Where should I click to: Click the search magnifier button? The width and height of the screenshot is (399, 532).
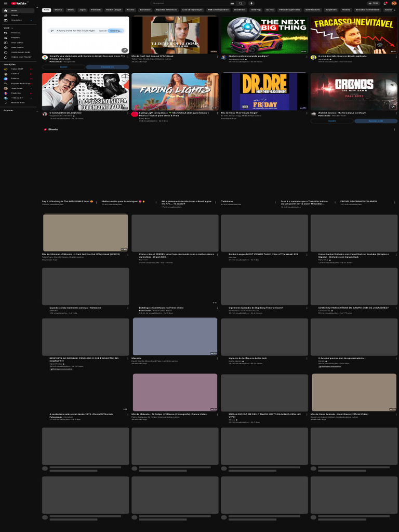coord(241,3)
